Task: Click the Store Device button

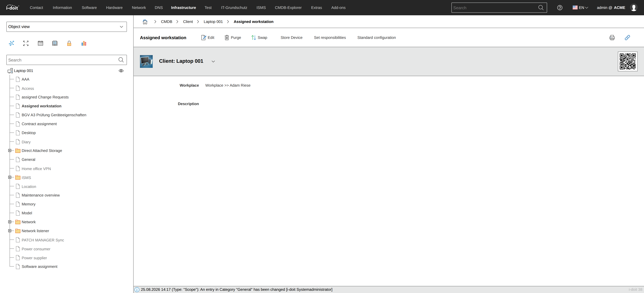Action: (x=292, y=38)
